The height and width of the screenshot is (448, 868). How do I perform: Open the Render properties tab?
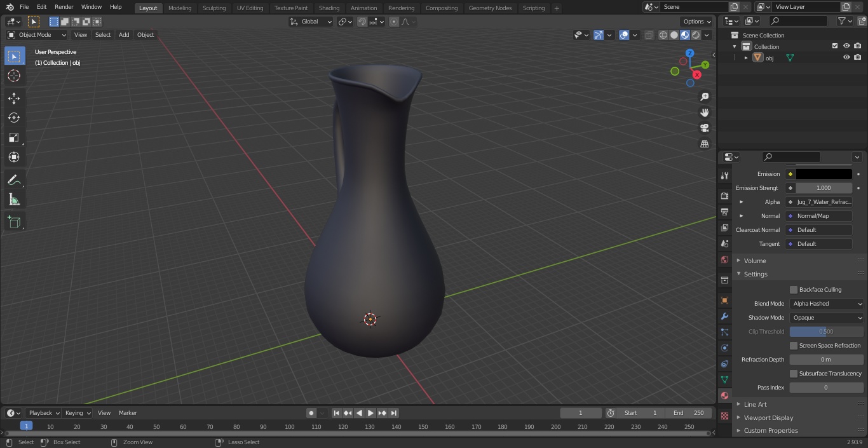724,196
